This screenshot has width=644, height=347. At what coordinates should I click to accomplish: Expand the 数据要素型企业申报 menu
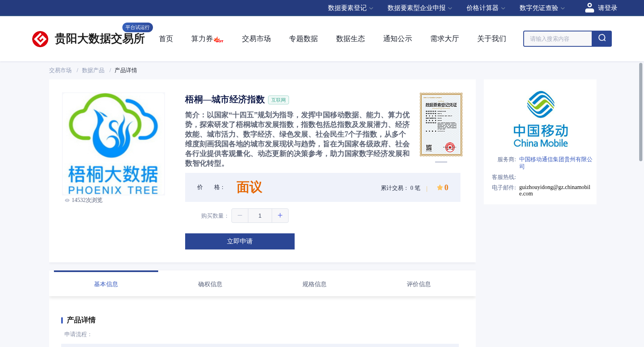(x=420, y=8)
